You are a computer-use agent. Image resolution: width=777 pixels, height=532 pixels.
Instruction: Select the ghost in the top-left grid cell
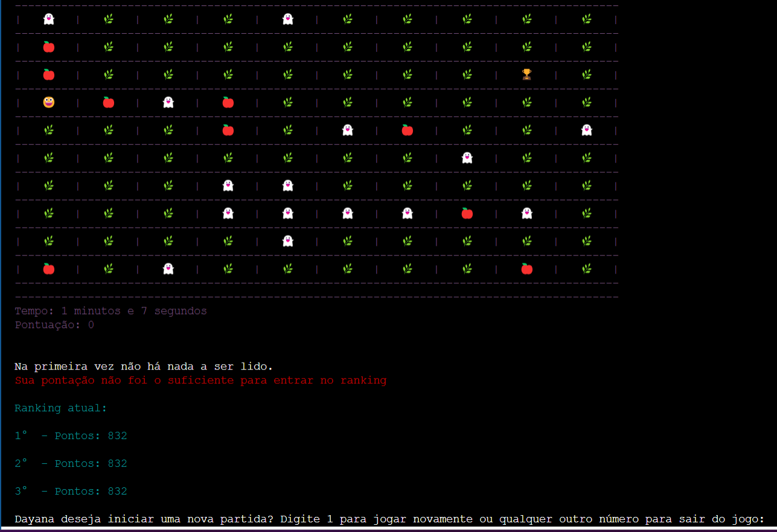49,19
